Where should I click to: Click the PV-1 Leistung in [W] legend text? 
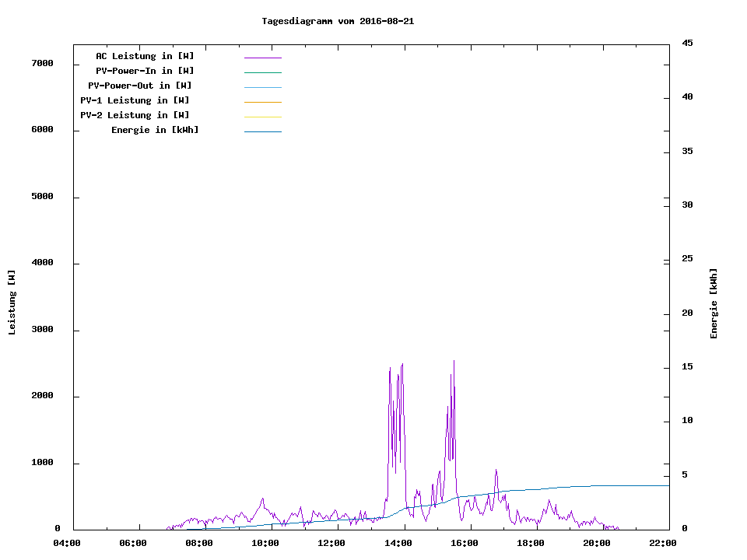click(x=135, y=100)
